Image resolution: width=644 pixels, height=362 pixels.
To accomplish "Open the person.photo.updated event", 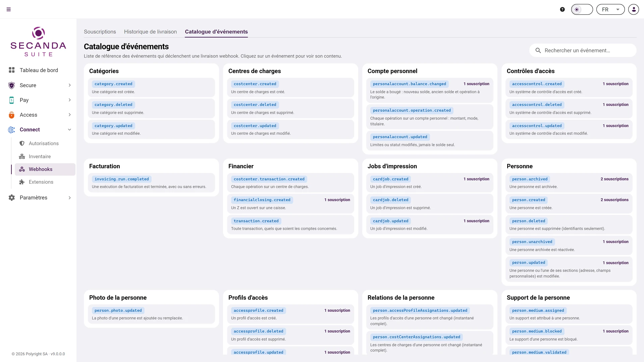I will pos(151,314).
